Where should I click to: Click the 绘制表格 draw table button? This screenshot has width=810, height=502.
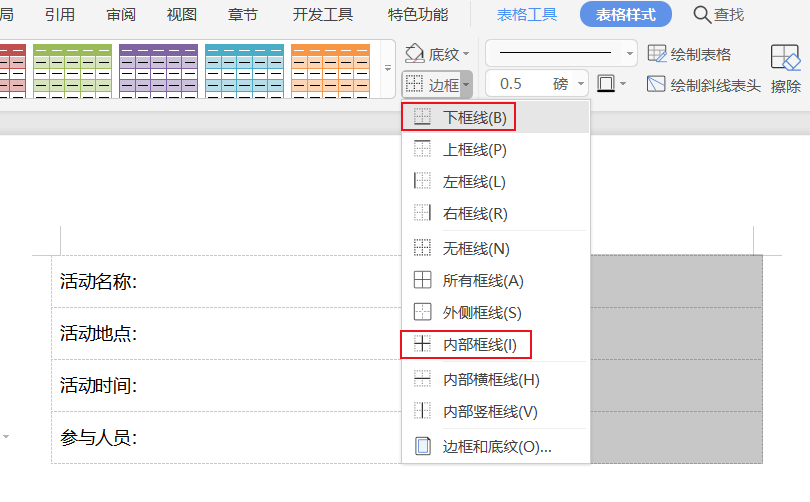click(689, 54)
